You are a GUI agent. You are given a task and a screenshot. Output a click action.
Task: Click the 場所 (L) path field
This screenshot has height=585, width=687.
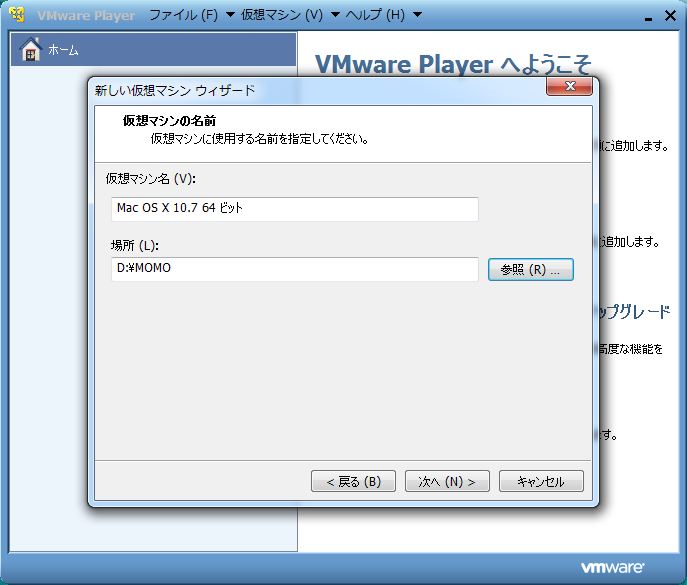coord(294,269)
